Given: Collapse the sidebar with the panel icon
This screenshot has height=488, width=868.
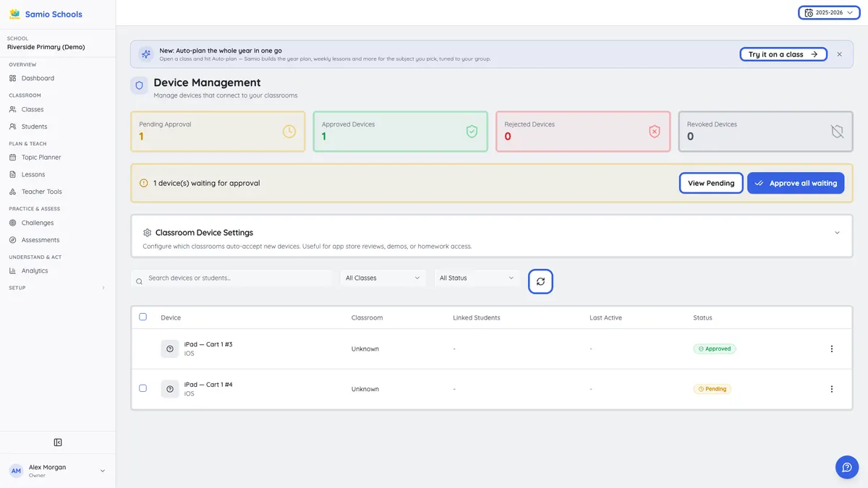Looking at the screenshot, I should (x=58, y=442).
